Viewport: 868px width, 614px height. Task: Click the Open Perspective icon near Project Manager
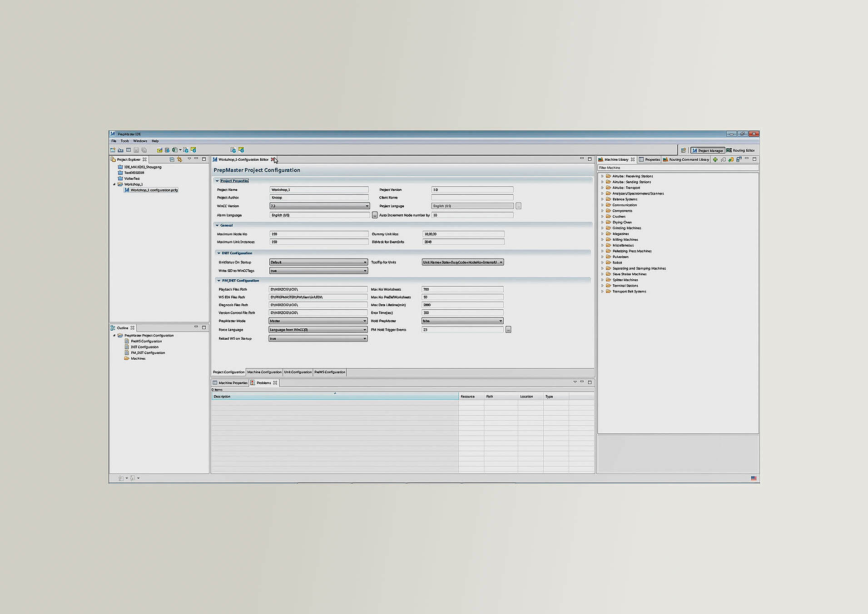pyautogui.click(x=683, y=150)
